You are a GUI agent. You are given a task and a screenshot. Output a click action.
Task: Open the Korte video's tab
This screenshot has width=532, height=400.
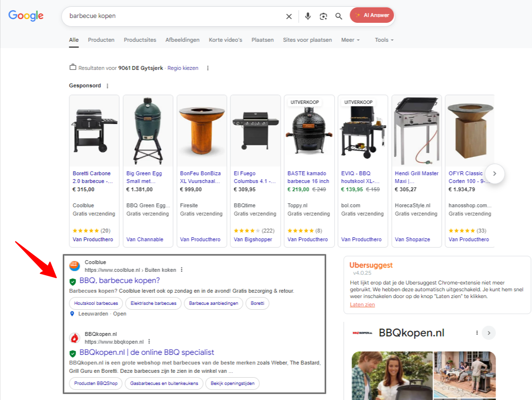tap(226, 40)
